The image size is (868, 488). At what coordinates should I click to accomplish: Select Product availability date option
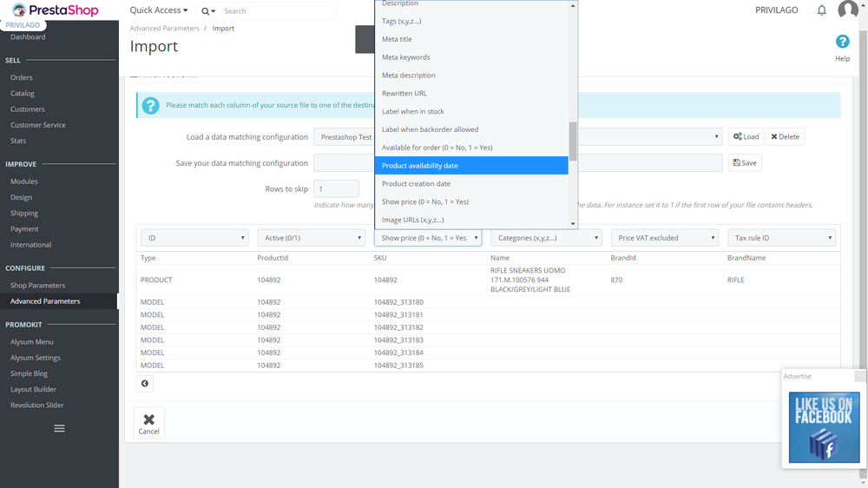[471, 166]
